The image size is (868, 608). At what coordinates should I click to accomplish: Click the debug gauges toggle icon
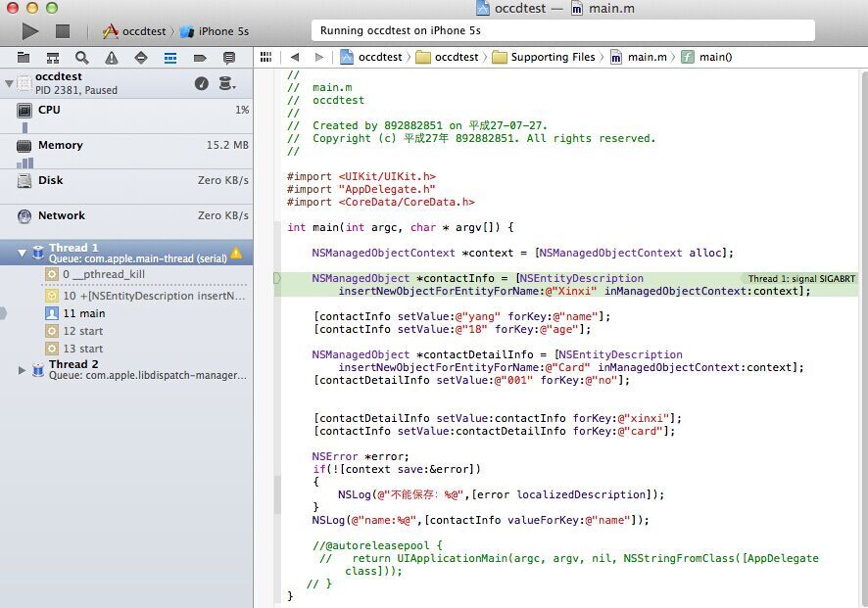[202, 83]
